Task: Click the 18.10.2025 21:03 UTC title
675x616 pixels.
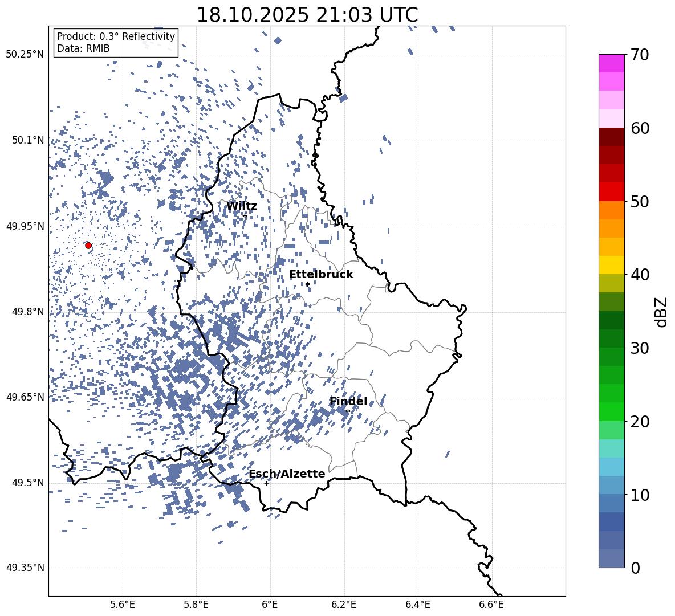Action: click(x=307, y=15)
